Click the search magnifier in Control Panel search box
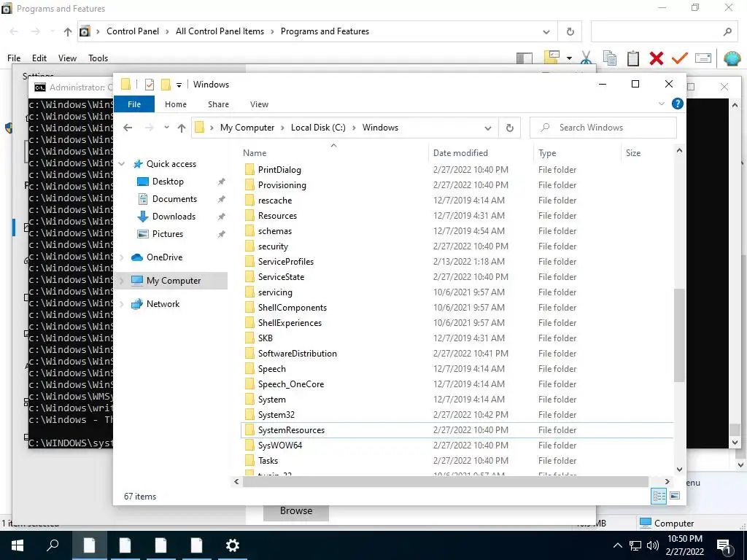Image resolution: width=747 pixels, height=560 pixels. 727,32
